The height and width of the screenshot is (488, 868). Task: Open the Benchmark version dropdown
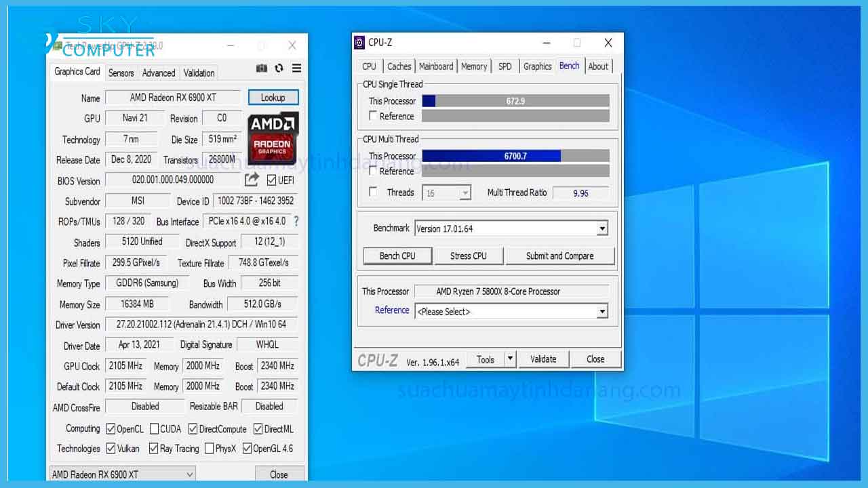click(x=602, y=228)
